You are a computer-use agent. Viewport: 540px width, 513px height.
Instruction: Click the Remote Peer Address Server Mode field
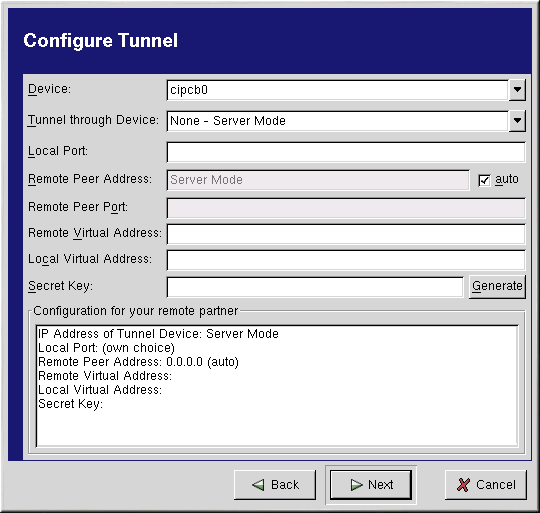tap(318, 180)
